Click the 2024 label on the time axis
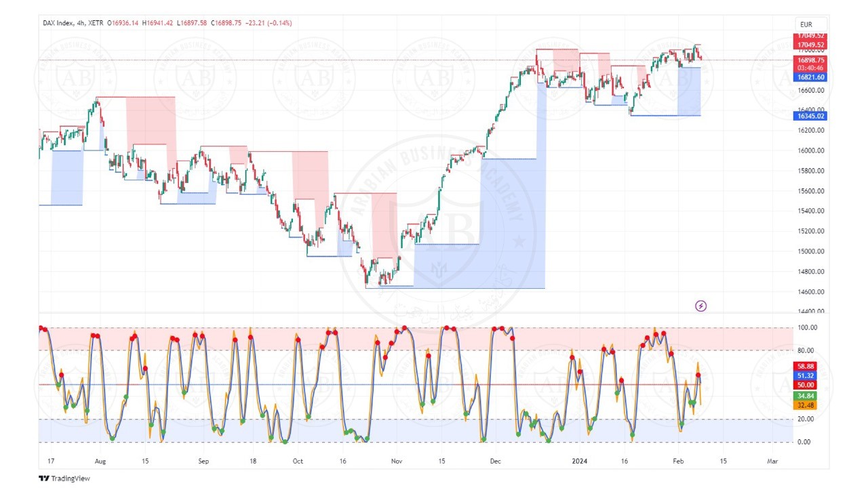868x488 pixels. coord(580,462)
